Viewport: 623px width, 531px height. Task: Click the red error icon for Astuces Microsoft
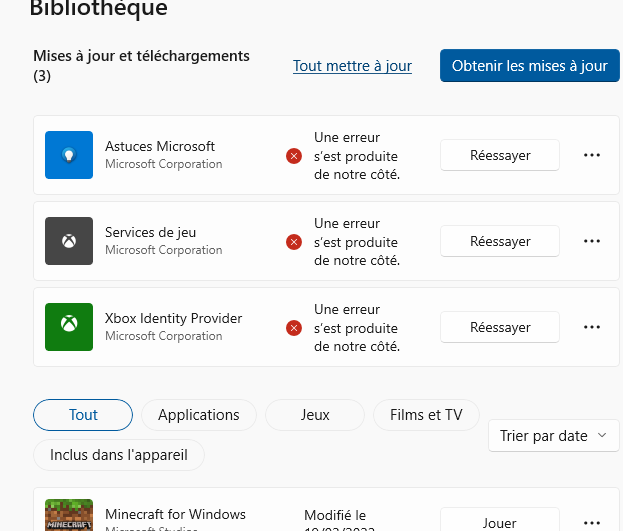coord(294,156)
